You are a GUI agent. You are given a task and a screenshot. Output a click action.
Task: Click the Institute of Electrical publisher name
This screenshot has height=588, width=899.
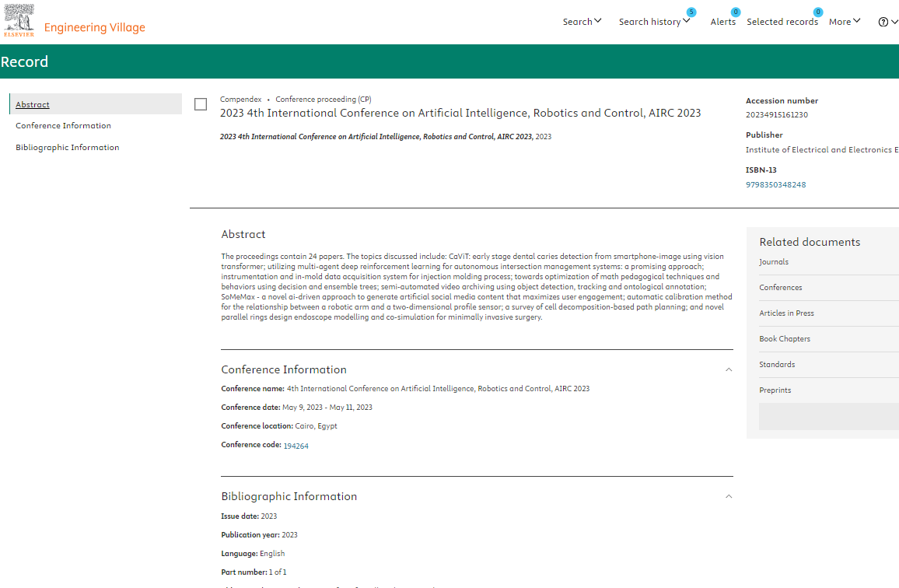click(x=822, y=150)
